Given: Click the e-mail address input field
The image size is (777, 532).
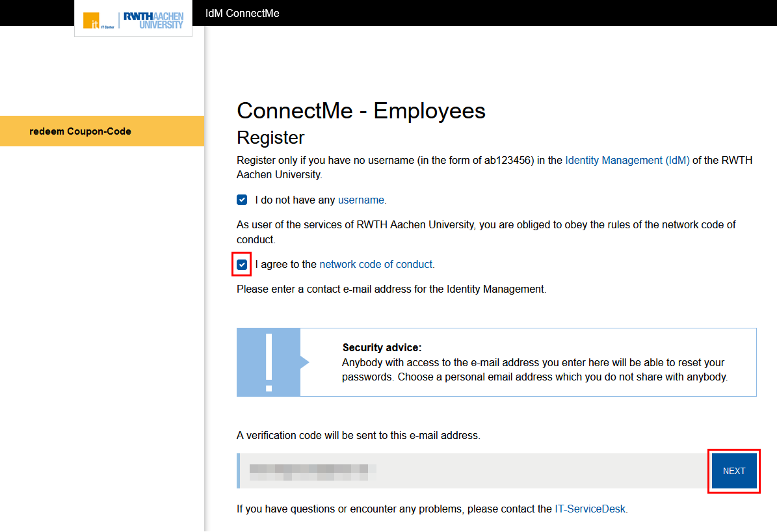Looking at the screenshot, I should click(455, 470).
